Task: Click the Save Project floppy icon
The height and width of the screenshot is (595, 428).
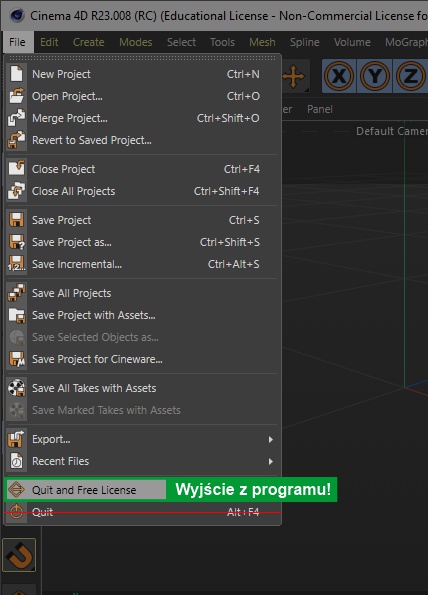Action: [16, 220]
